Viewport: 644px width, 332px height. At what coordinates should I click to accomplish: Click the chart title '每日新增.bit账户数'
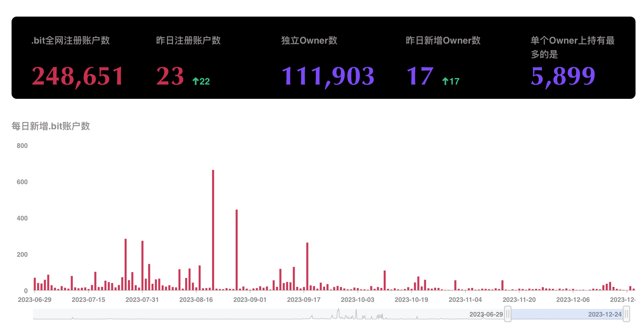(x=51, y=126)
